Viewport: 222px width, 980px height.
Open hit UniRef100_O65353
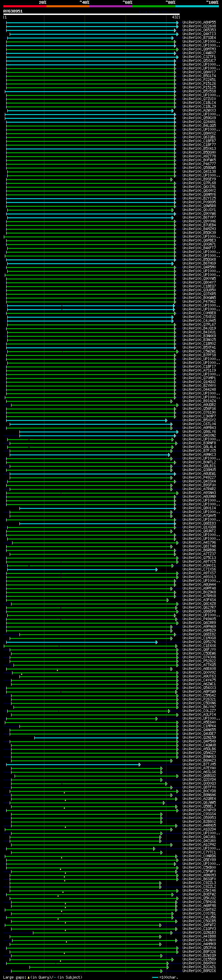click(199, 30)
